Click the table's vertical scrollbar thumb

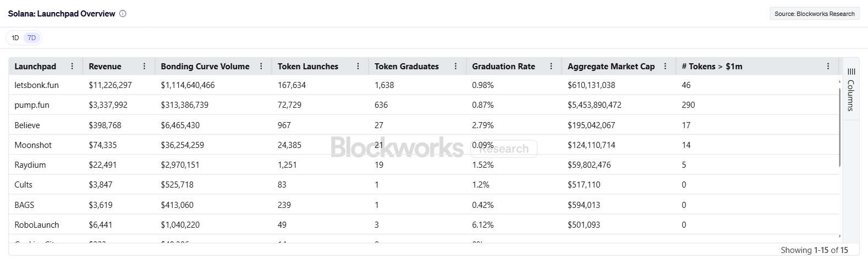(839, 127)
